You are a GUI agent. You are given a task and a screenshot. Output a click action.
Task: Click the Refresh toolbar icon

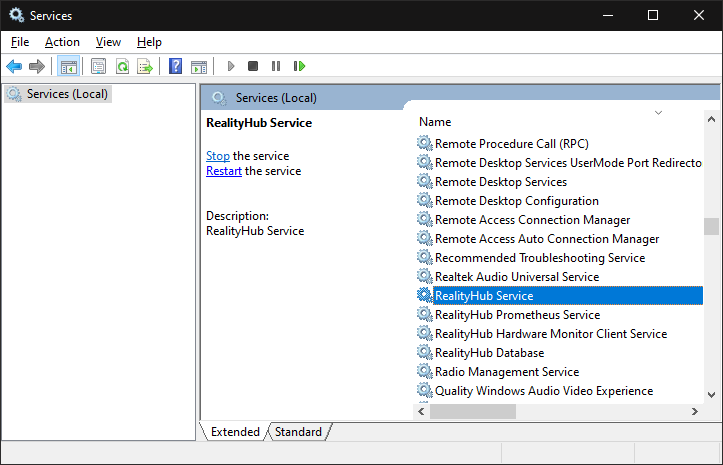[122, 67]
